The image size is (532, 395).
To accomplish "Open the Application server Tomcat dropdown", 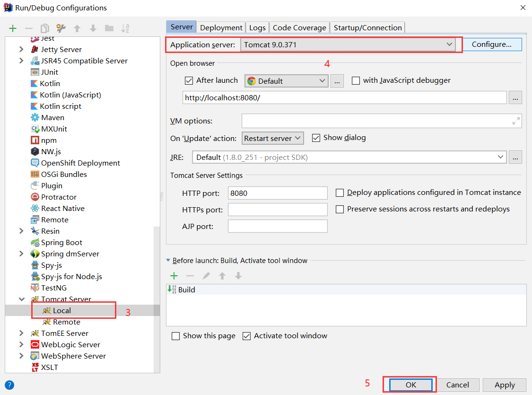I will [348, 44].
